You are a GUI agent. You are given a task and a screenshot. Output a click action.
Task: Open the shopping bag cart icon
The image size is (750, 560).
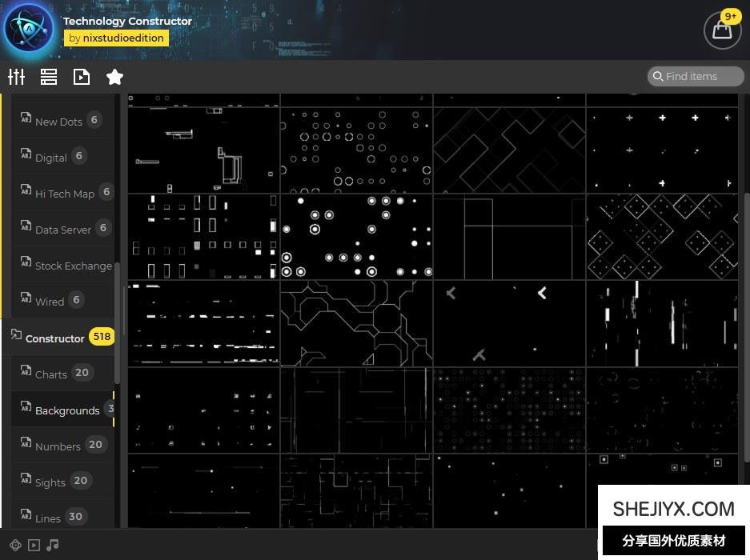pos(722,30)
